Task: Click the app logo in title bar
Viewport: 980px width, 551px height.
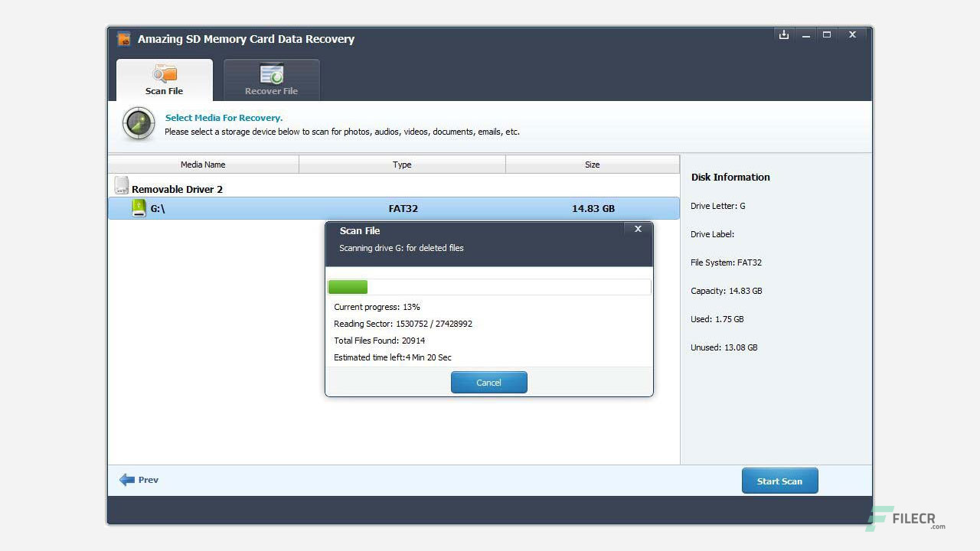Action: [123, 39]
